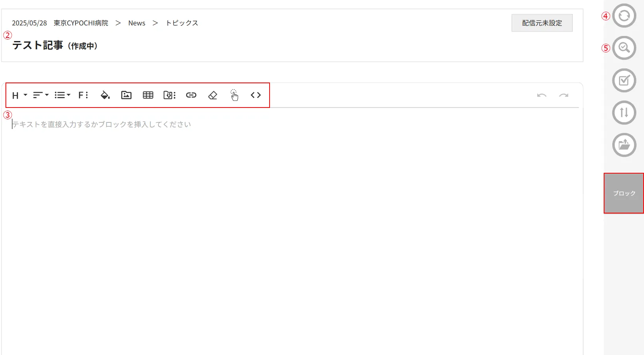Click the 2025/05/28 date text
The height and width of the screenshot is (355, 644).
29,23
